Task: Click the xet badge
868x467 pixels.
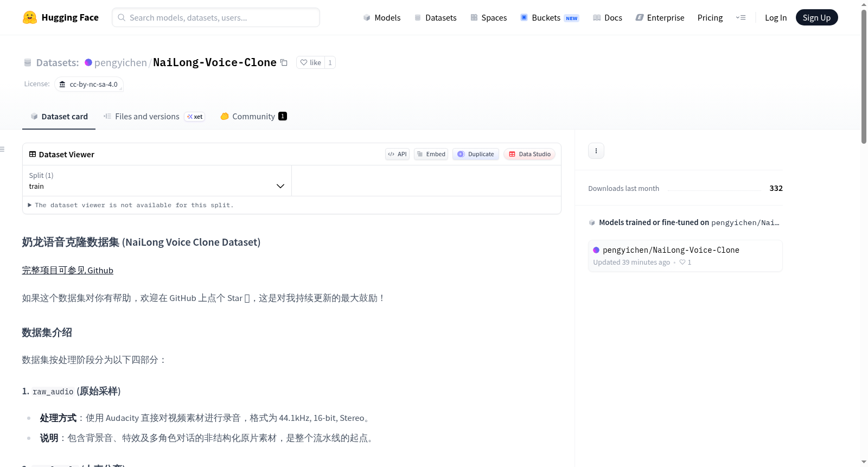Action: pos(195,117)
